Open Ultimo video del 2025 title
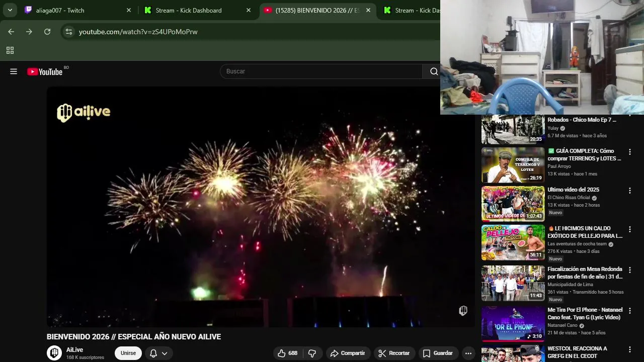The image size is (644, 362). (x=573, y=190)
